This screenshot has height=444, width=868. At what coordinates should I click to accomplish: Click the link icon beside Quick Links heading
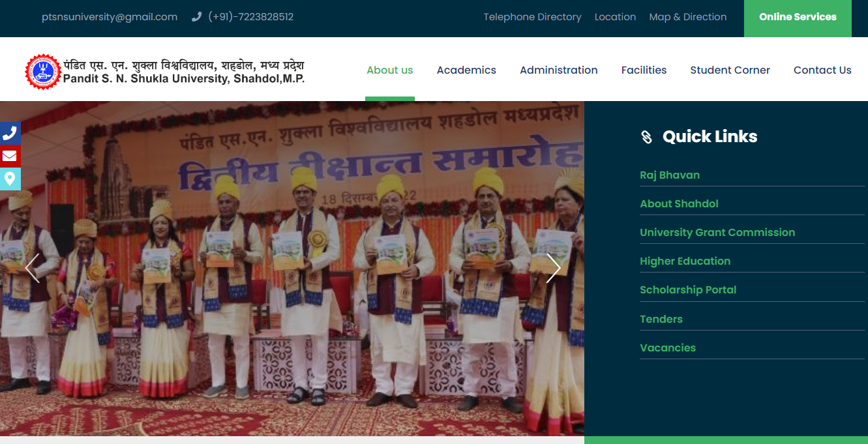coord(646,136)
